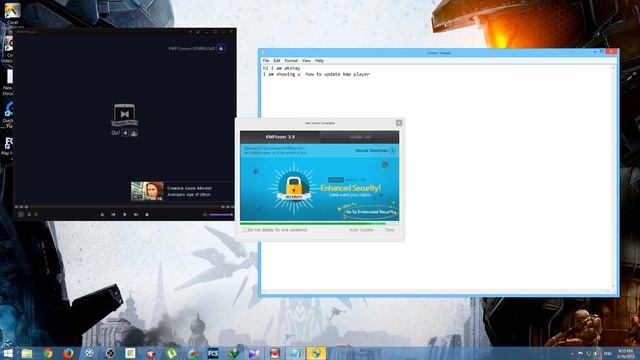The width and height of the screenshot is (640, 360).
Task: Click the round dark crosshair taskbar icon
Action: tap(110, 353)
